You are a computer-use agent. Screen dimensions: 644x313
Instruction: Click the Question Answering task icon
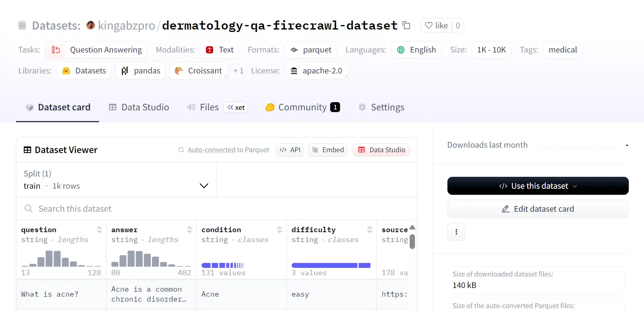(56, 50)
